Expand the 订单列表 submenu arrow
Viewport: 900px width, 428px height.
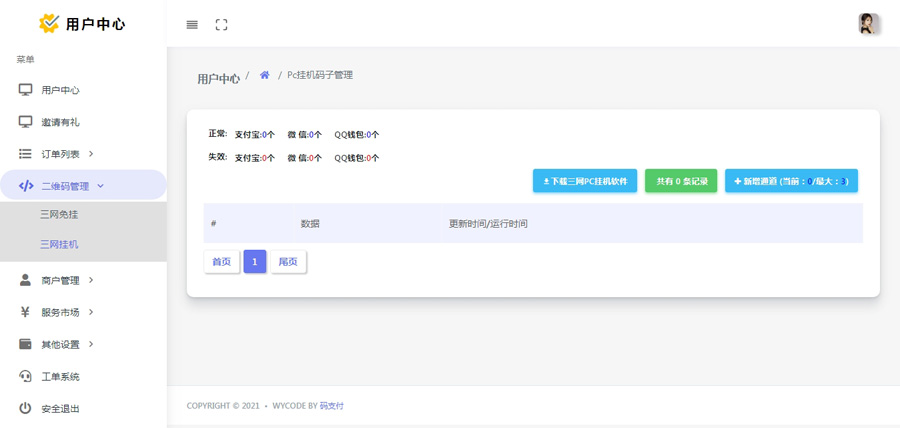point(91,154)
